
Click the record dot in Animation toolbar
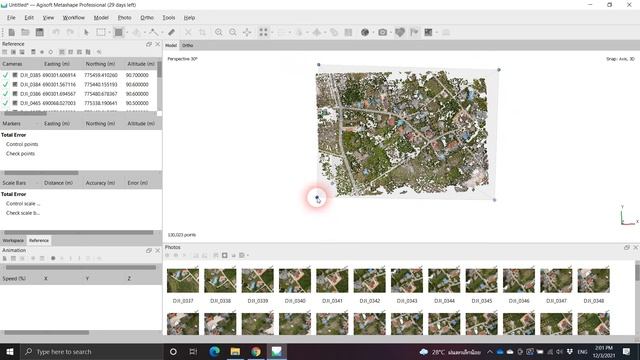click(53, 258)
